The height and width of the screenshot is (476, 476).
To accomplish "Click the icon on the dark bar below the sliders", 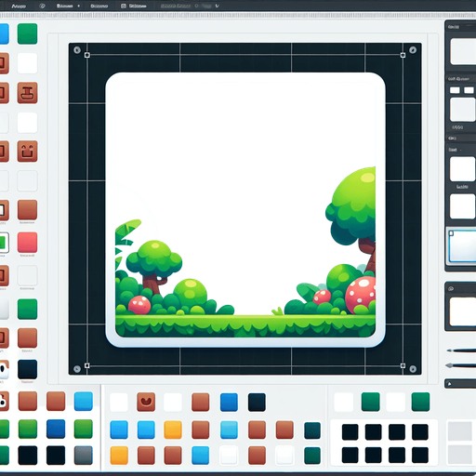I will coord(450,384).
